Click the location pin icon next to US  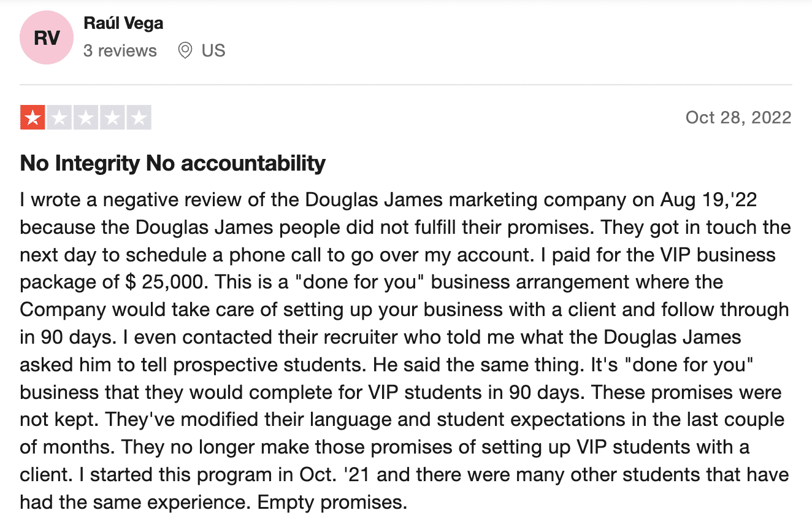[x=185, y=50]
